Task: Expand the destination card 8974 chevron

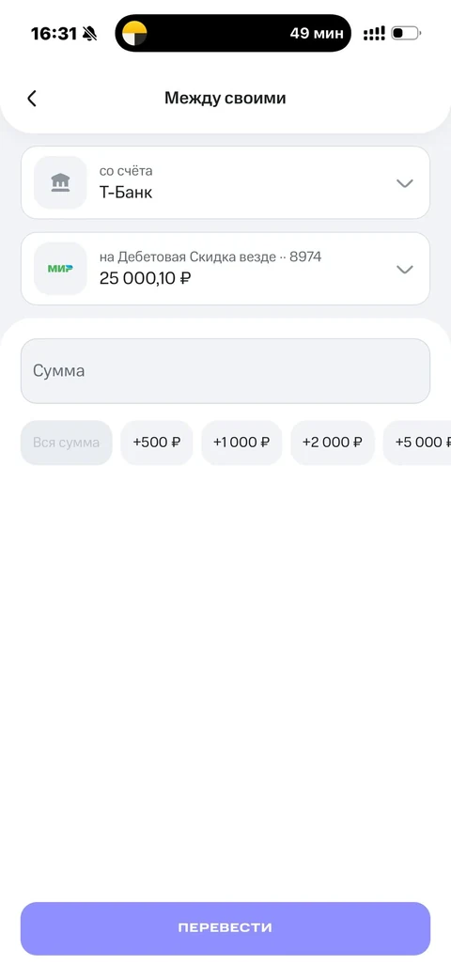Action: [405, 270]
